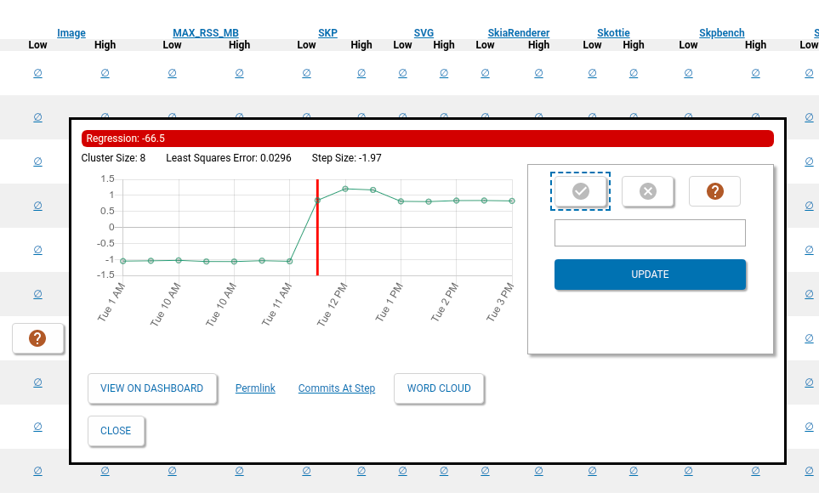Open the Commits At Step link
This screenshot has width=819, height=504.
coord(336,388)
